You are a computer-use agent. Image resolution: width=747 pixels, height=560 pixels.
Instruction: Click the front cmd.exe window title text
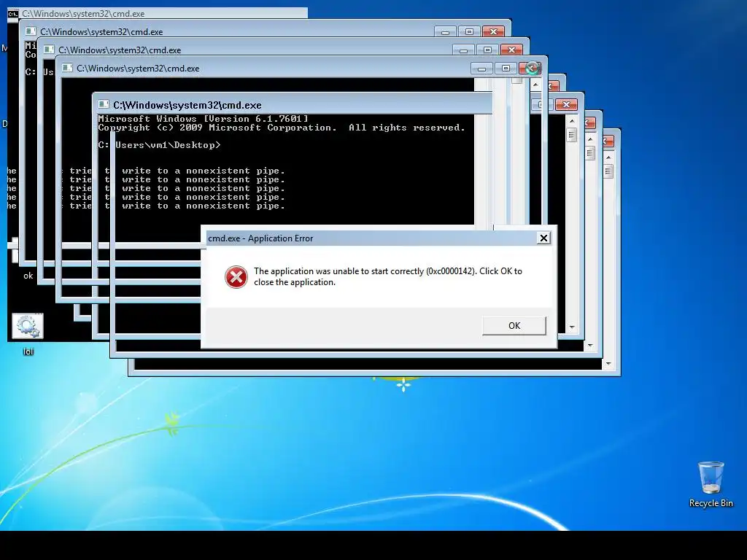(187, 105)
